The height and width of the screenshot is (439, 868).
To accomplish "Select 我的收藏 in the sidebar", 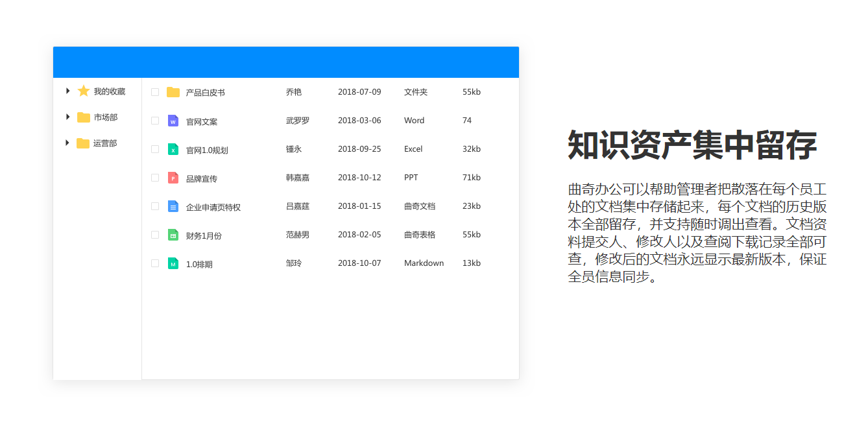I will [x=110, y=91].
